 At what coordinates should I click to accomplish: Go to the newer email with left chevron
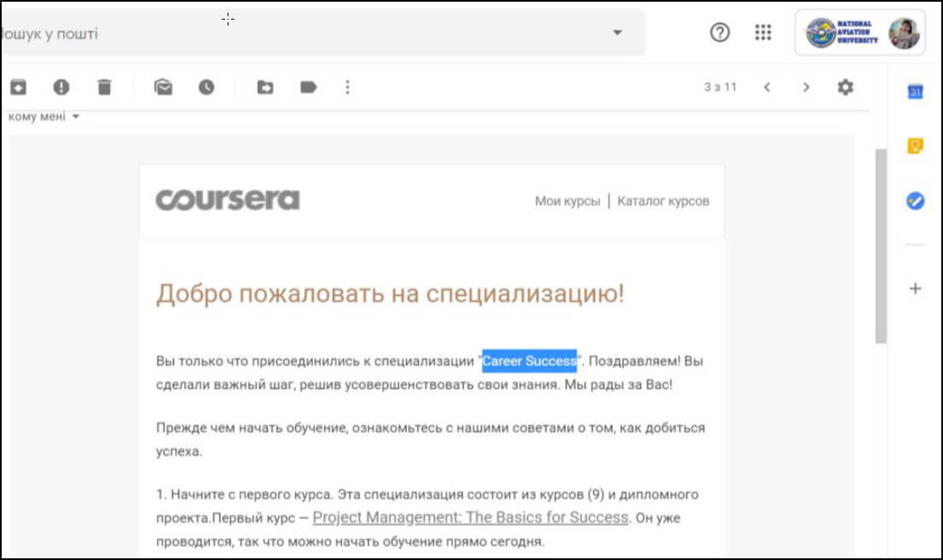(767, 87)
